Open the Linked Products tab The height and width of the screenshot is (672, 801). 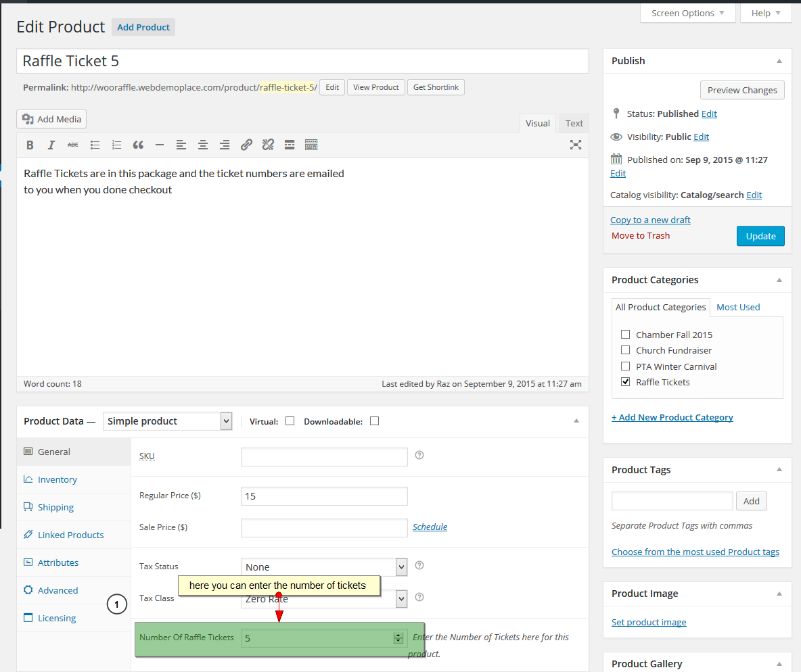[x=74, y=535]
